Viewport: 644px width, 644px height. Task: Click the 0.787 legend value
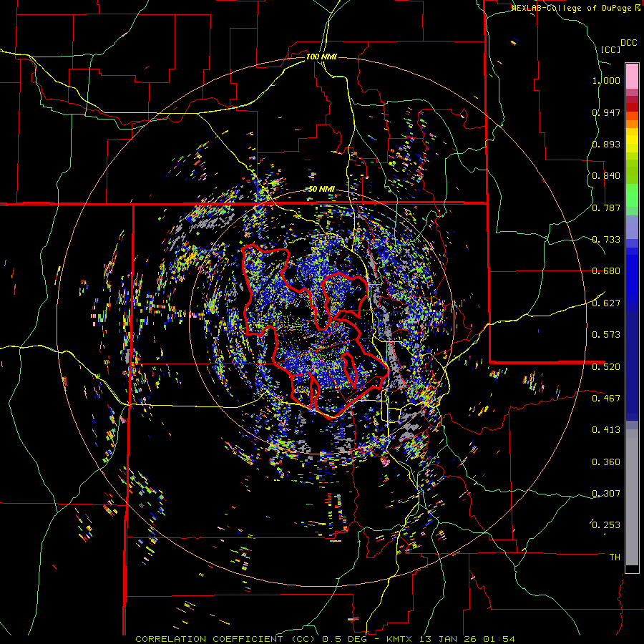[606, 208]
